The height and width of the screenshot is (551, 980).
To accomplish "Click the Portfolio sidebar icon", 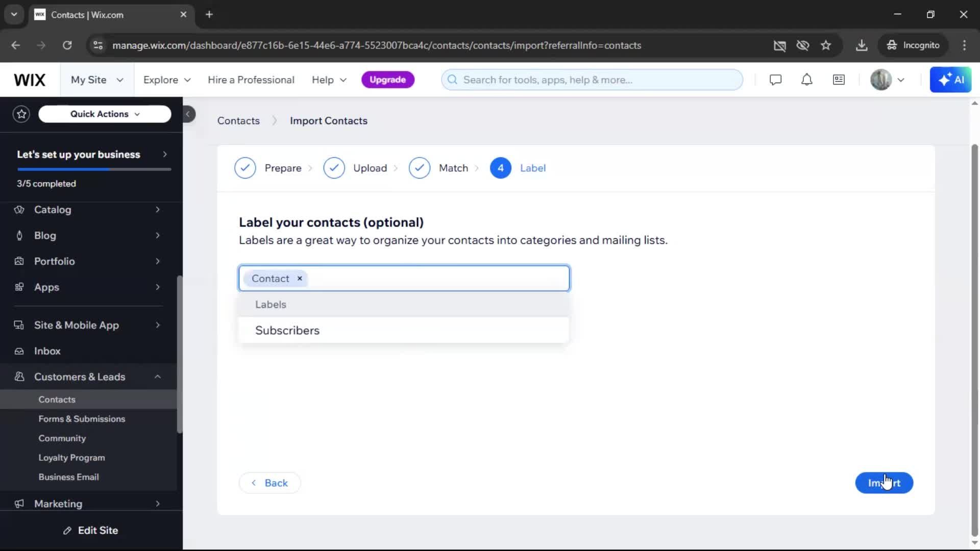I will 19,261.
